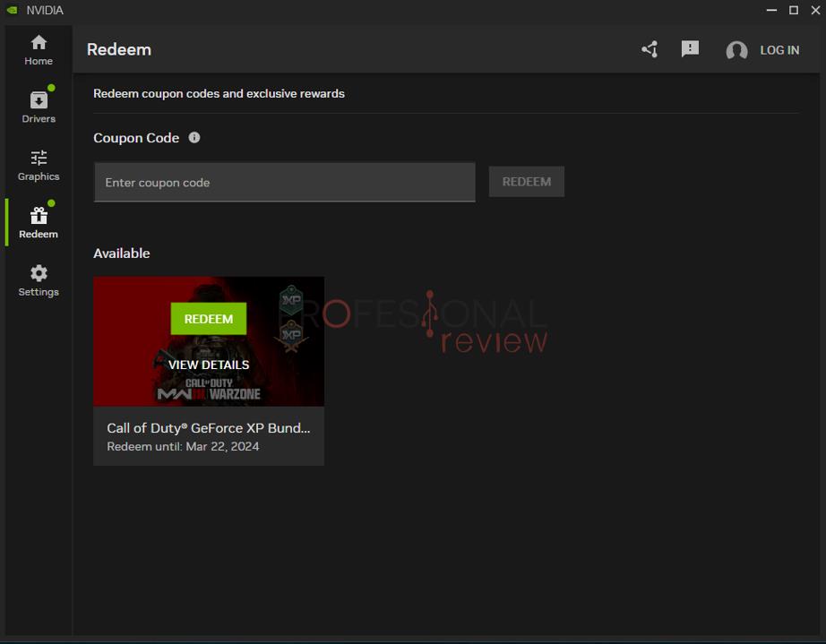826x644 pixels.
Task: Open the Home section in the sidebar
Action: pos(39,50)
